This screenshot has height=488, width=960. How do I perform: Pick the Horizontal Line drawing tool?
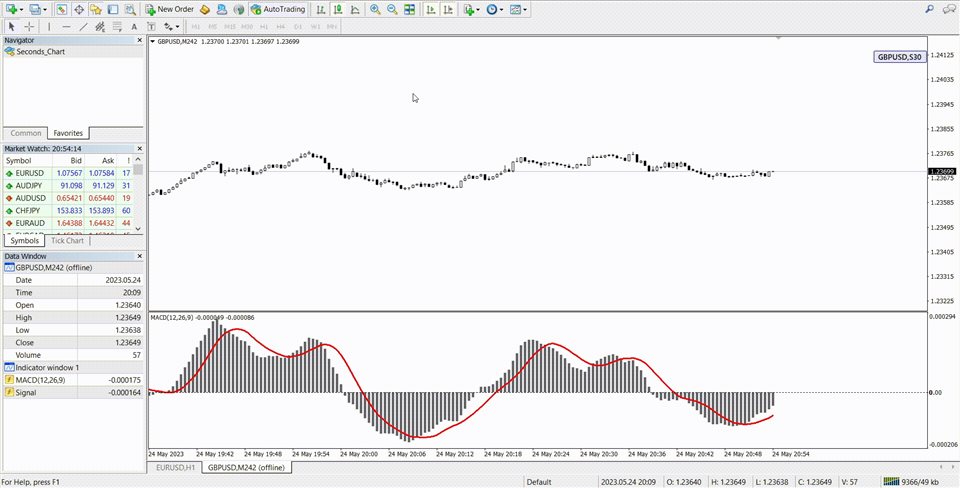(66, 26)
